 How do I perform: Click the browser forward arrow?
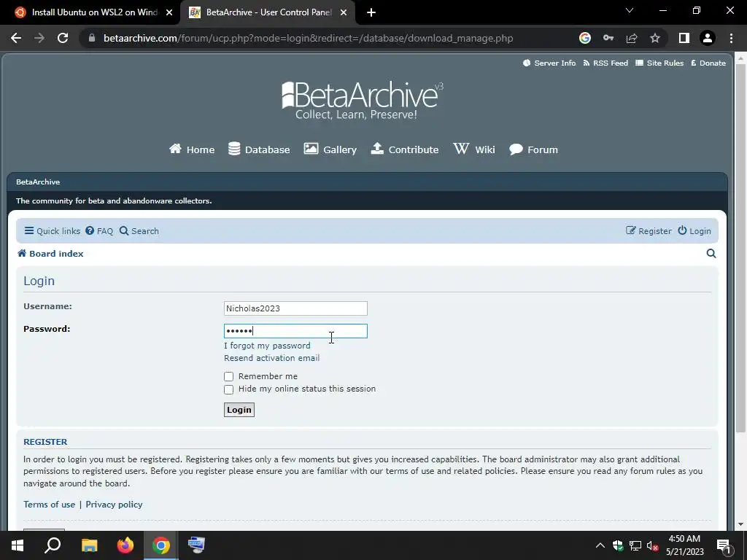pos(39,38)
